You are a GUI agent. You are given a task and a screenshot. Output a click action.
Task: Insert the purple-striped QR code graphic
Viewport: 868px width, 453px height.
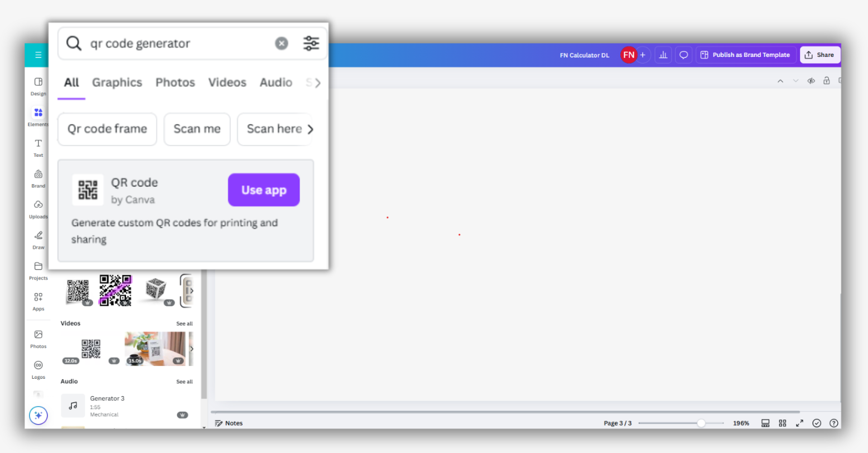pos(115,290)
